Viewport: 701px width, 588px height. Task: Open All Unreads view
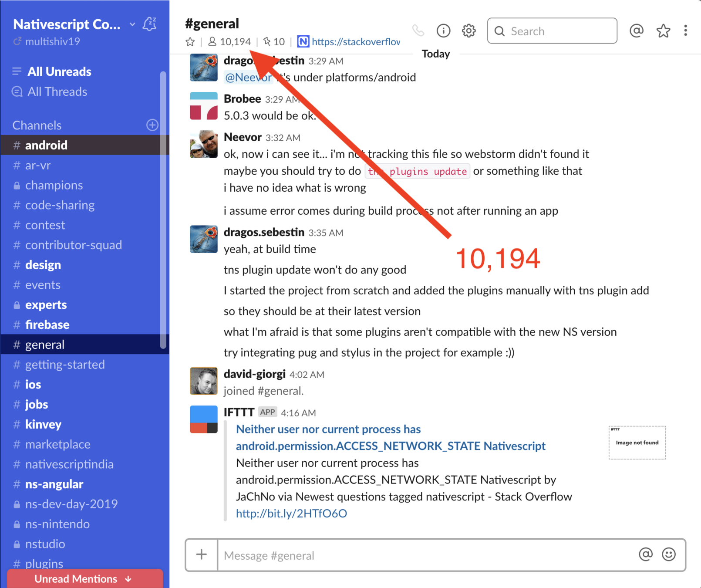[x=59, y=71]
